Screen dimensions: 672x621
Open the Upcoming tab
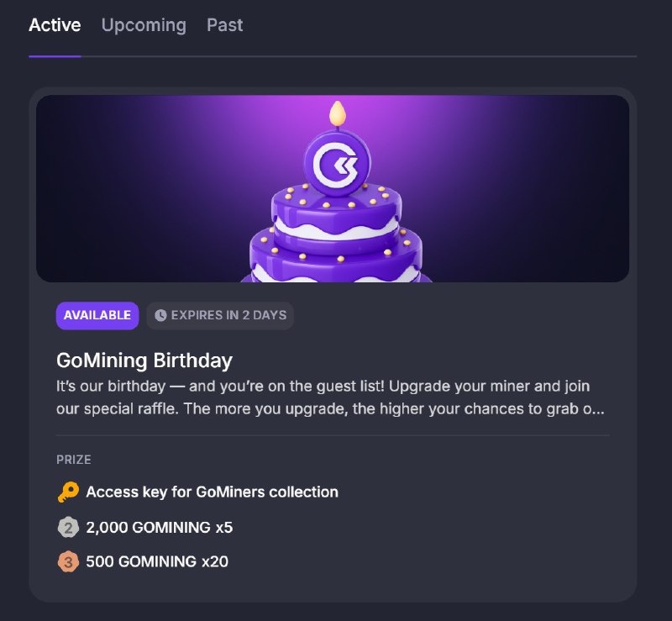pos(144,25)
